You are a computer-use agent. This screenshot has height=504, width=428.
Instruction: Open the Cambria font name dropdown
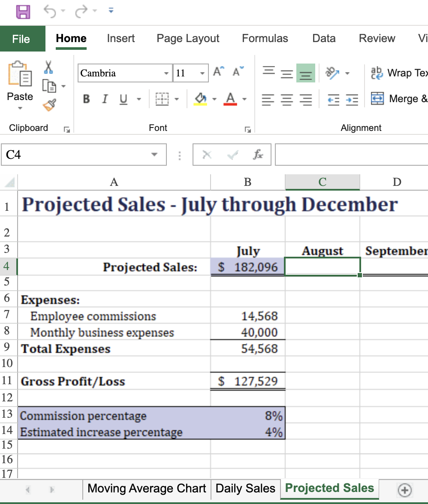pyautogui.click(x=166, y=73)
